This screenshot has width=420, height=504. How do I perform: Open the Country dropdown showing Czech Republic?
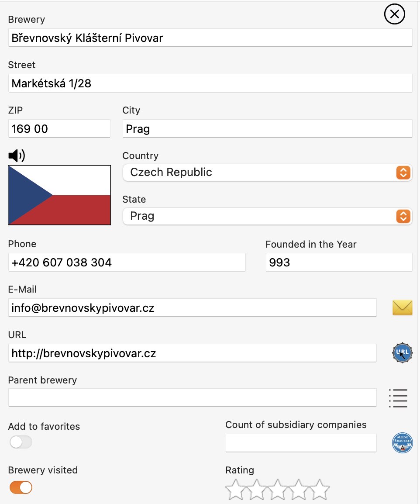pos(267,172)
